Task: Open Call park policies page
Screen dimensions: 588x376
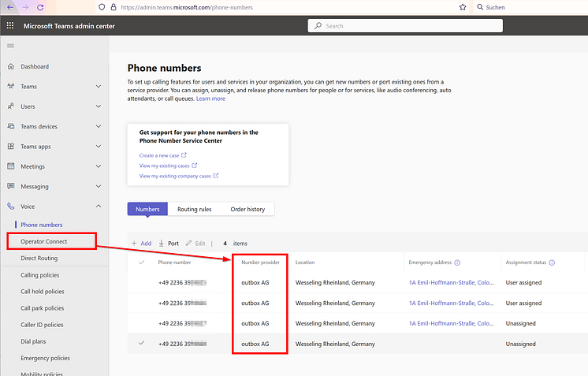Action: click(x=43, y=308)
